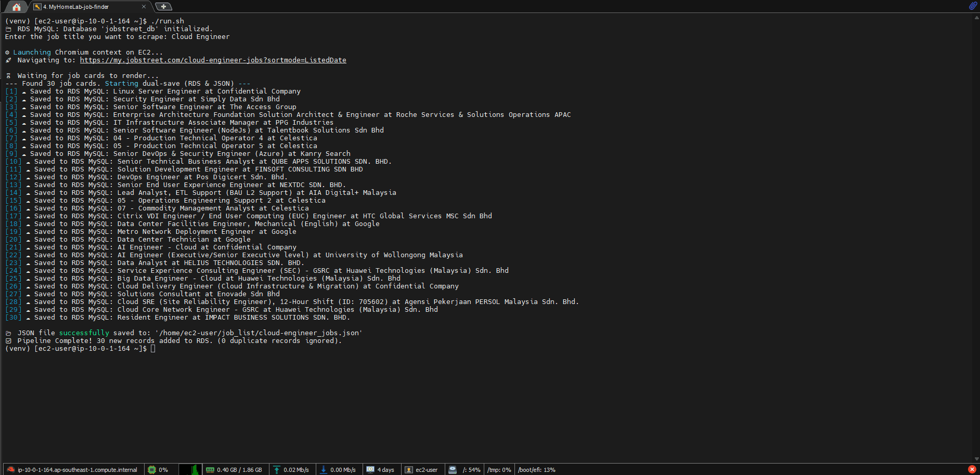Click the download speed 0.00 Mb/s
Screen dimensions: 980x475
[x=343, y=470]
